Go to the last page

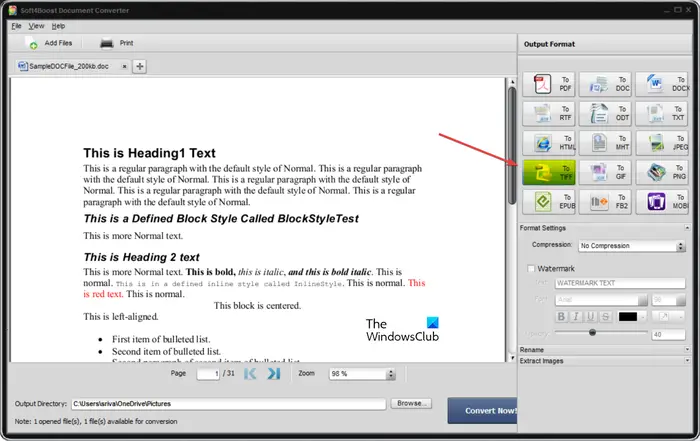pyautogui.click(x=274, y=373)
